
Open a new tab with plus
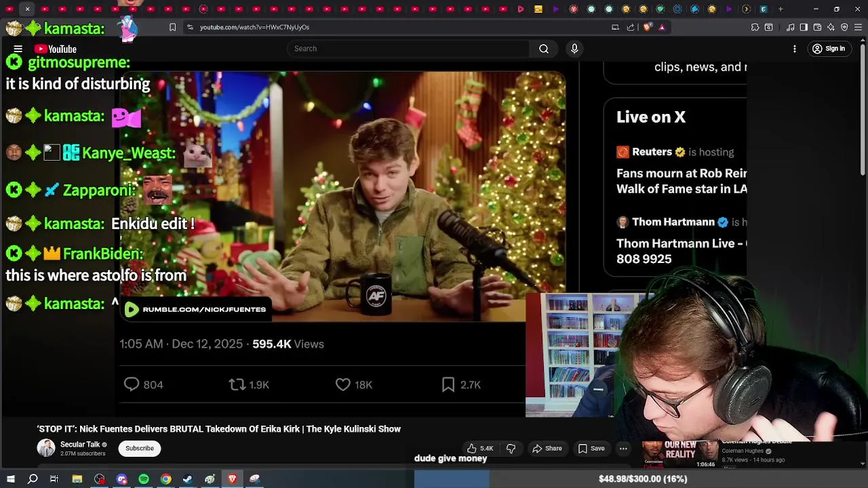(x=781, y=9)
